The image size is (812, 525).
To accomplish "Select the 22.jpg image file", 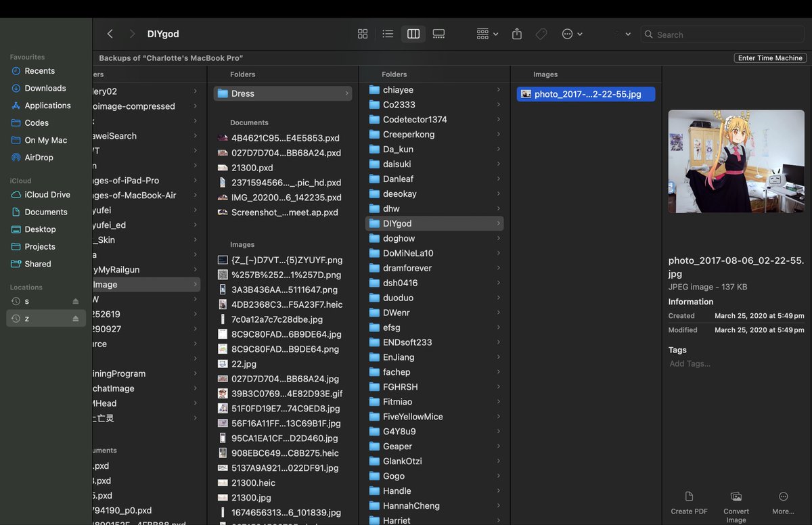I will point(283,364).
